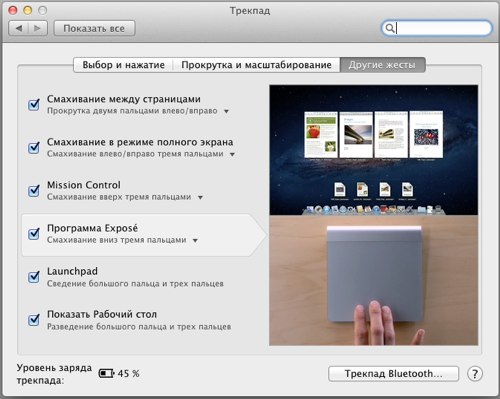Toggle the Программа Exposé checkbox
Screen dimensions: 500x399
click(x=34, y=233)
